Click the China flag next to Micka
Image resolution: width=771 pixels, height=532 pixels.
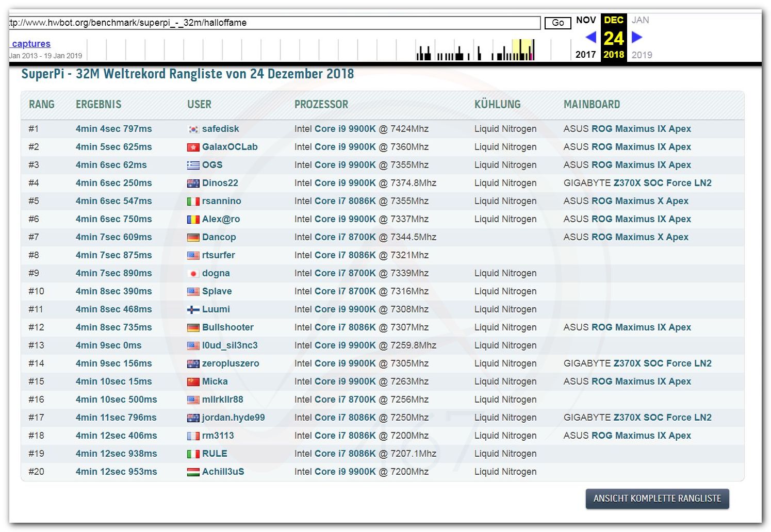point(193,382)
